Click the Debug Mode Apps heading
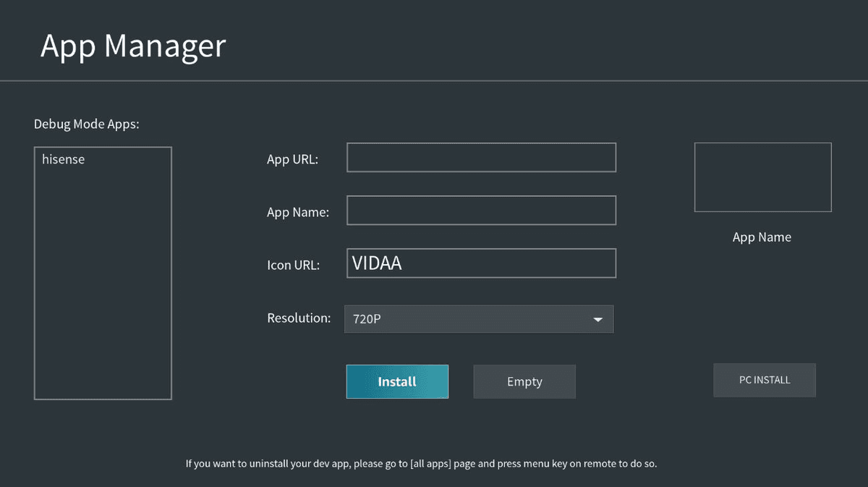 click(x=86, y=124)
